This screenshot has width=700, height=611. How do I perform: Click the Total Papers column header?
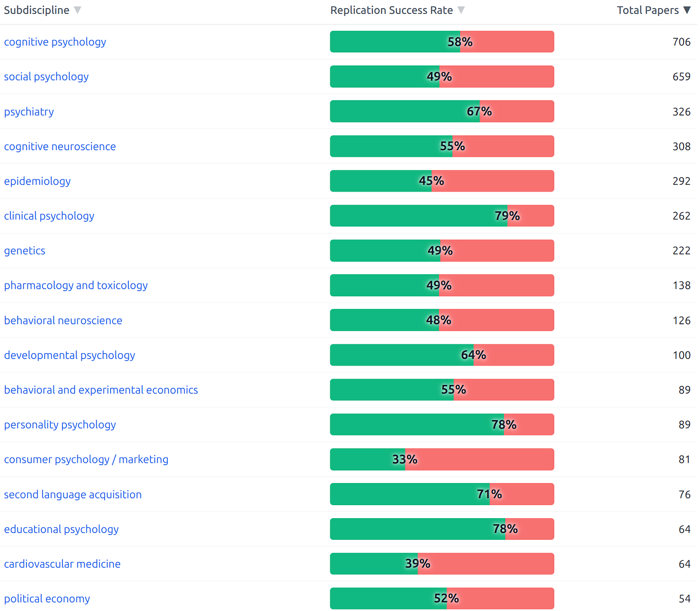[648, 10]
